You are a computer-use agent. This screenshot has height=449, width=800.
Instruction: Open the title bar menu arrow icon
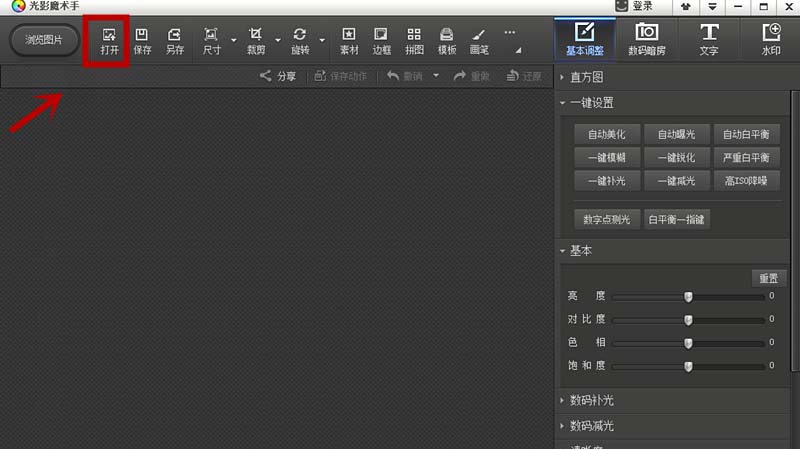(712, 7)
